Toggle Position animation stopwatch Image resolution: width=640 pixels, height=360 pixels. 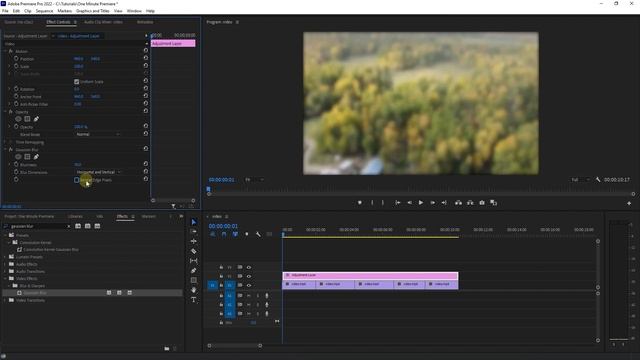[x=16, y=59]
